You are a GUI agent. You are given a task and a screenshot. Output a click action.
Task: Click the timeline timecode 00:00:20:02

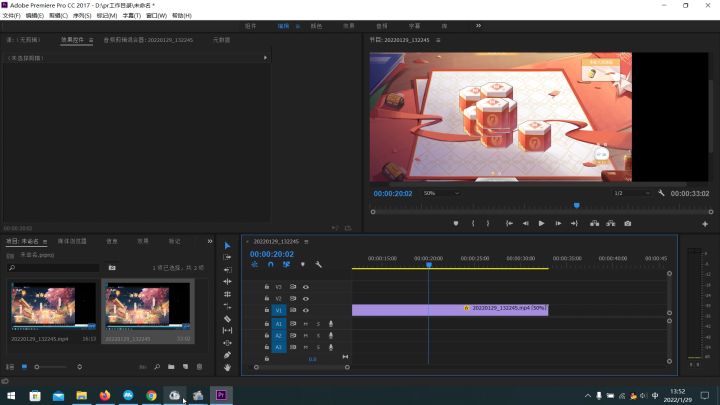point(272,254)
